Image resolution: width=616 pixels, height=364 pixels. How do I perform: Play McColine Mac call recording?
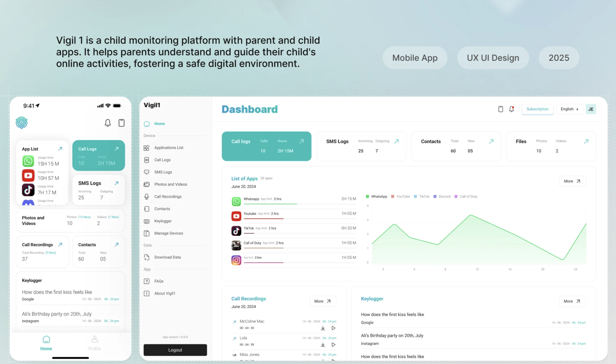click(x=333, y=328)
